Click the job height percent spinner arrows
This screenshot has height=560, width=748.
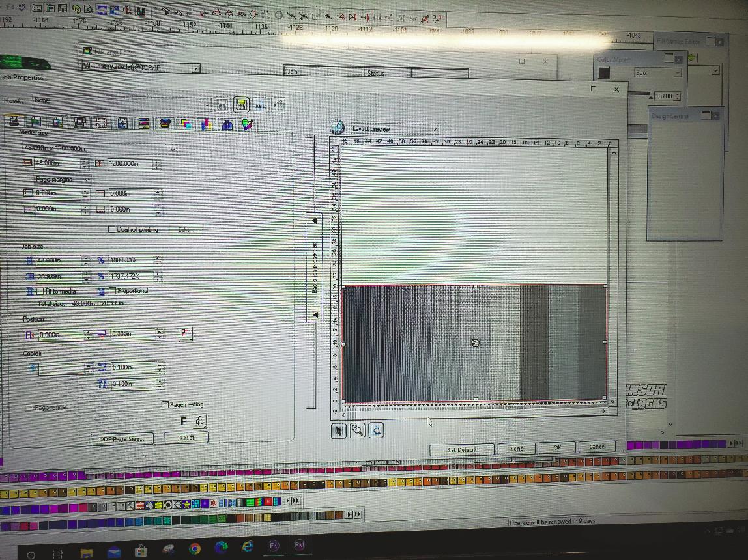(x=158, y=276)
